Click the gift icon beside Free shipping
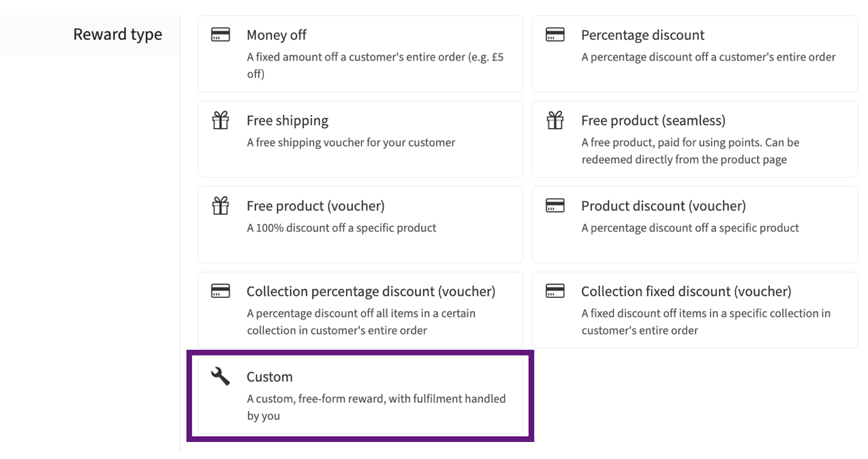Image resolution: width=868 pixels, height=459 pixels. 220,120
